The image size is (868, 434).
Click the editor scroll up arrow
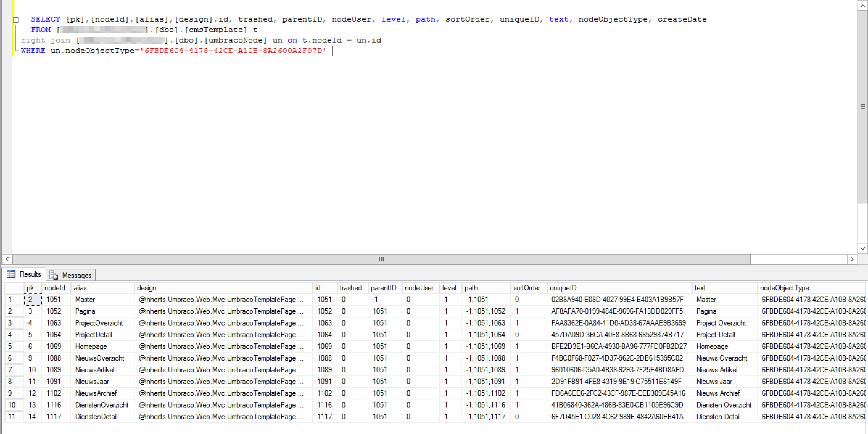[x=863, y=5]
